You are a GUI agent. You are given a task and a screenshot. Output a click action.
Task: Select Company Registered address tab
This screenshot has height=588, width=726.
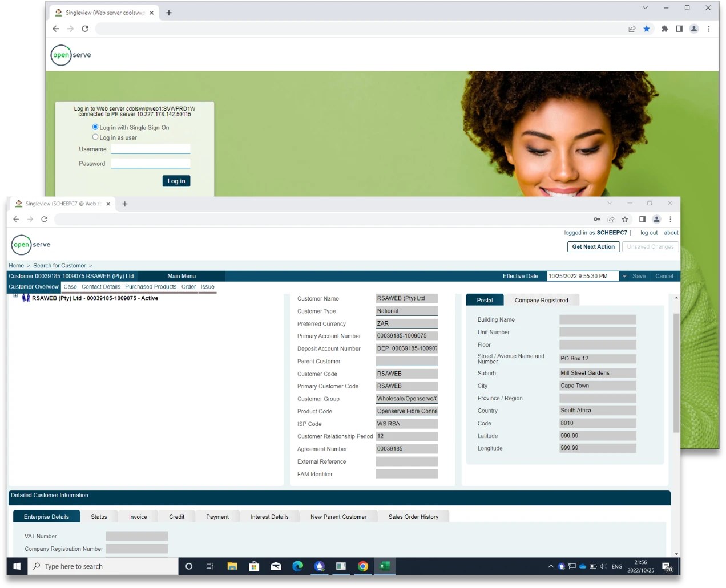[542, 300]
